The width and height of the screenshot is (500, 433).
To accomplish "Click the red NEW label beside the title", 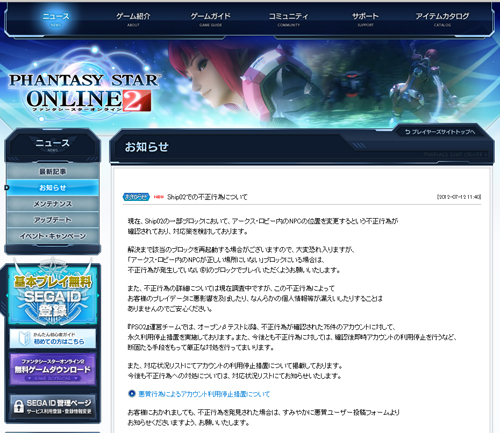I will pyautogui.click(x=159, y=197).
